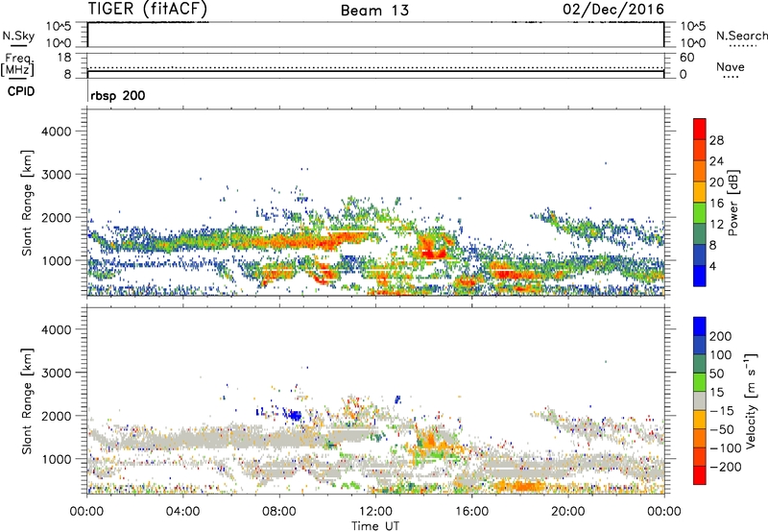This screenshot has width=768, height=532.
Task: Click the N.Search legend label
Action: point(742,36)
